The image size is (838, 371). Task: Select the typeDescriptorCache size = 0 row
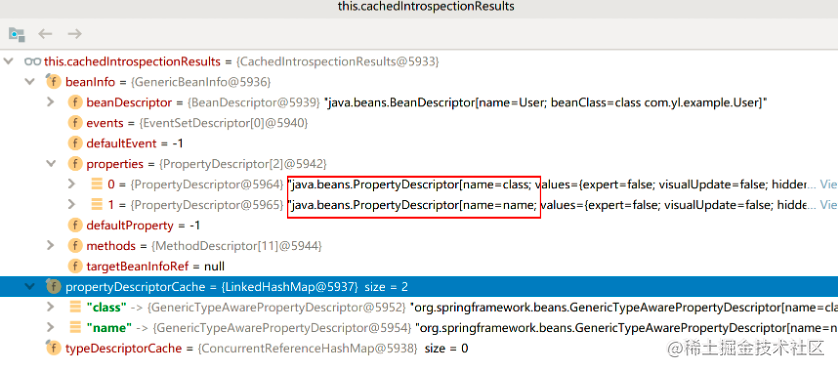point(419,348)
